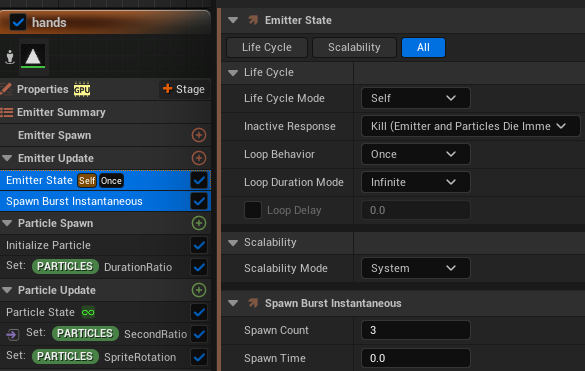Click the Loop Delay value field

[416, 210]
